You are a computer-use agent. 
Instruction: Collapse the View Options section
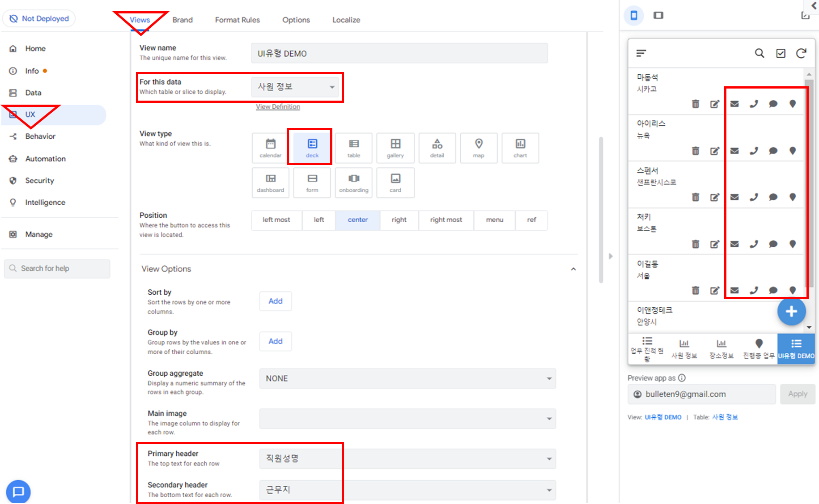[x=573, y=269]
